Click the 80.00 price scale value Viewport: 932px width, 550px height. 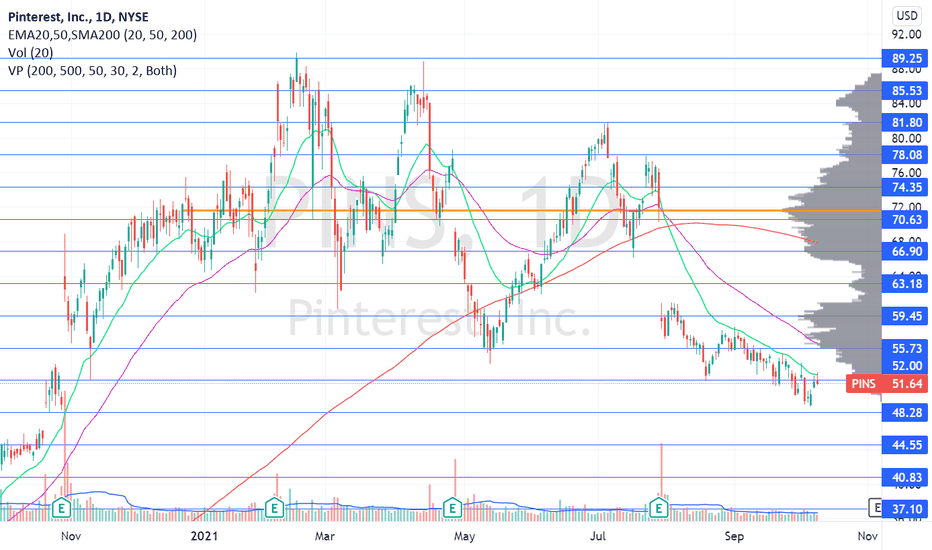point(907,139)
